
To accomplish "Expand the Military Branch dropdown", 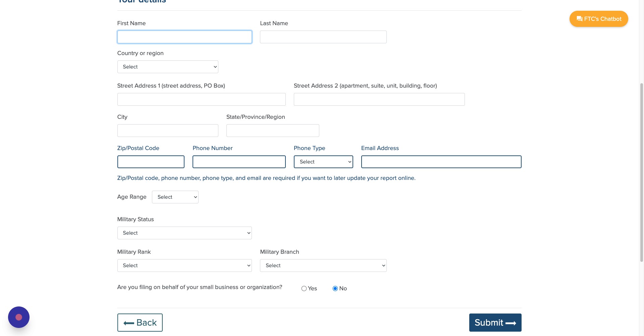I will tap(323, 266).
